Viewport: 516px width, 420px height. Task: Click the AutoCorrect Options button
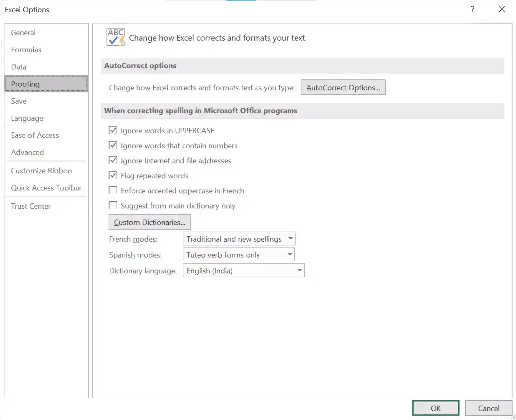[343, 87]
